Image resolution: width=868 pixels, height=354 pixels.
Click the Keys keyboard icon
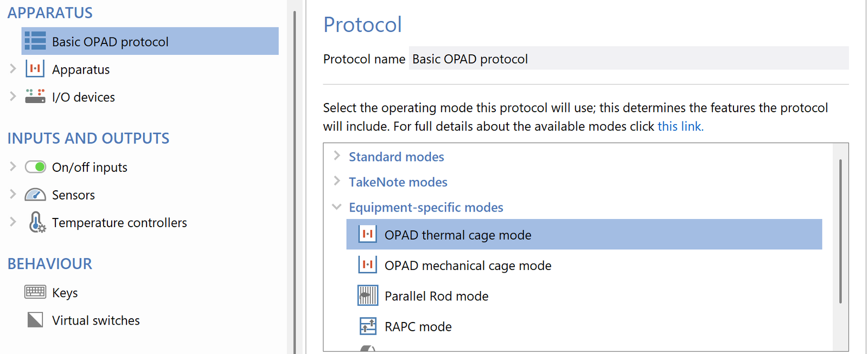pos(35,292)
